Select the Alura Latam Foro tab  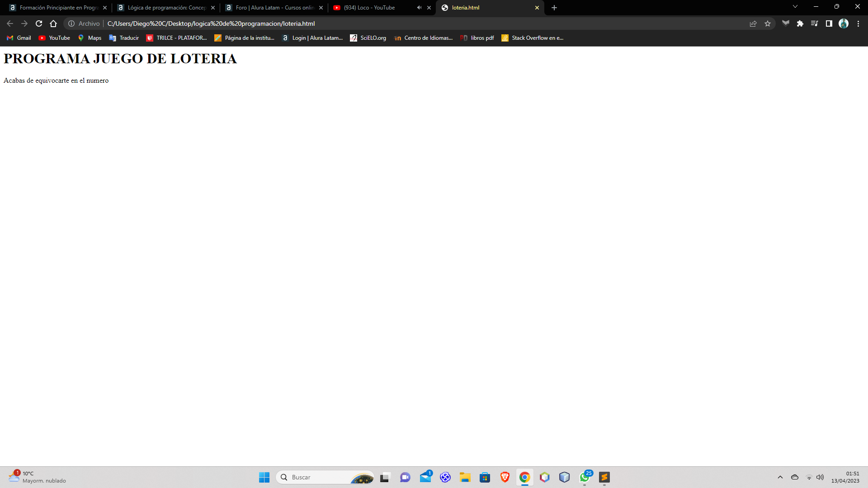(274, 7)
